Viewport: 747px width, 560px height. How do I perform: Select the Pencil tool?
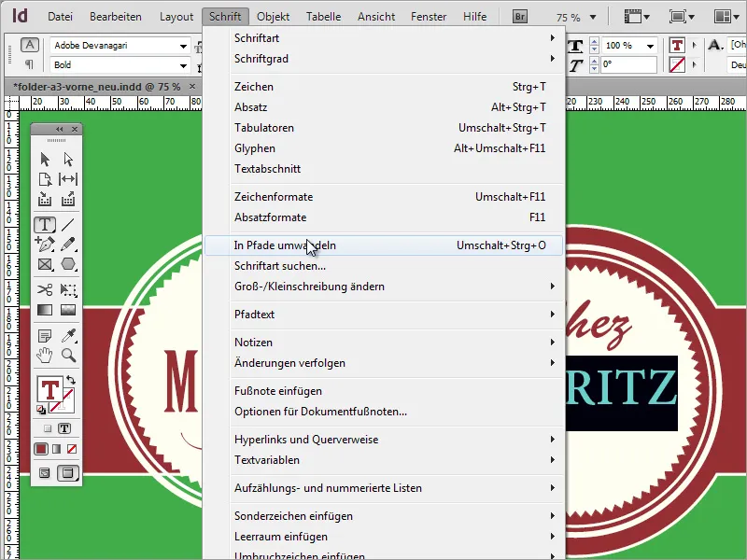(x=68, y=245)
